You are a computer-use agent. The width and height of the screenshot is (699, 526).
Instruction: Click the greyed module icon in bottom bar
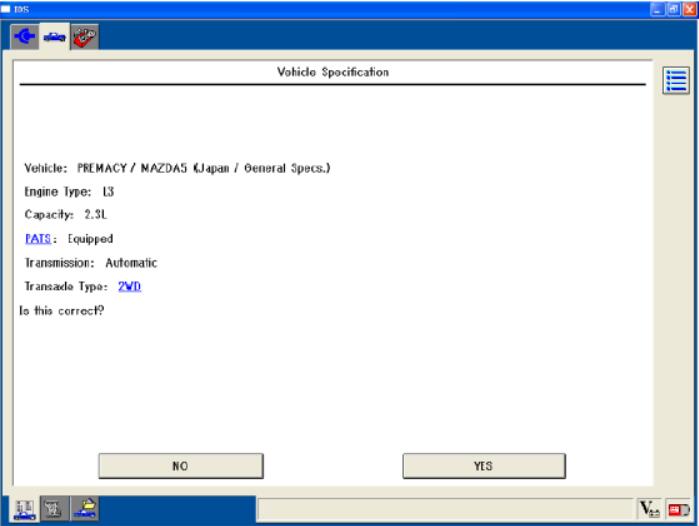(x=54, y=509)
